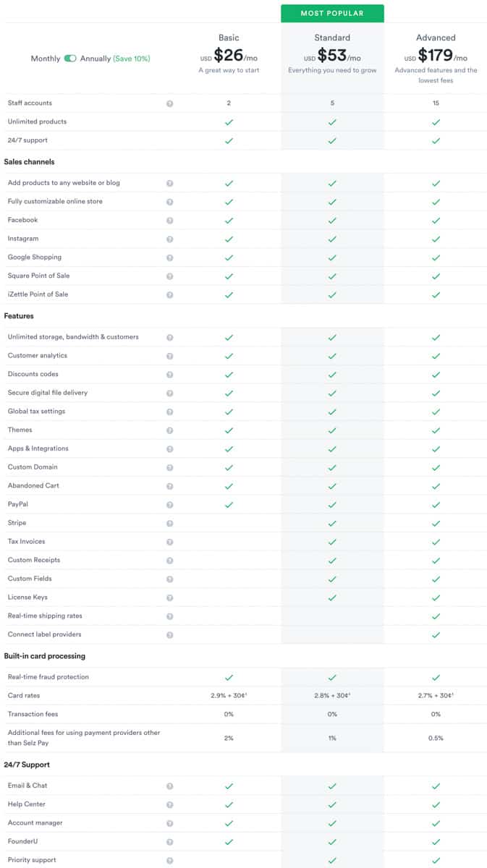Open the Custom Domain help icon

(171, 467)
